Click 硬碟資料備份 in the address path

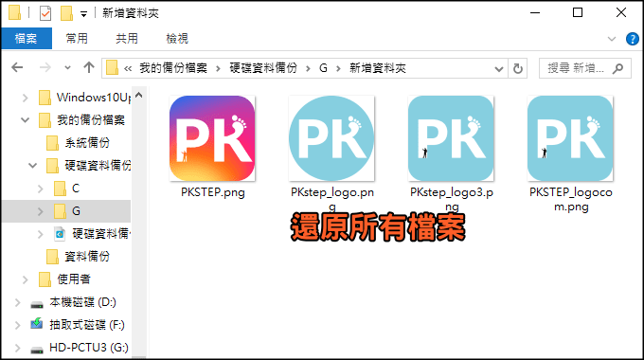[x=263, y=68]
